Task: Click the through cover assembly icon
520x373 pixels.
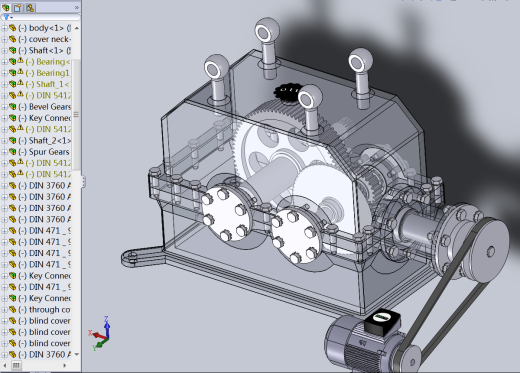Action: (12, 310)
